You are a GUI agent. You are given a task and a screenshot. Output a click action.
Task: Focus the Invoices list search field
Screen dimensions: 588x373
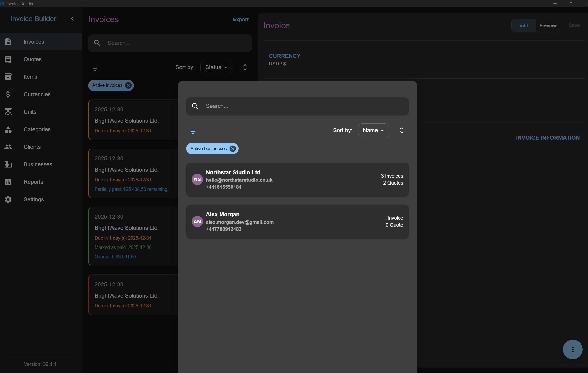(170, 43)
